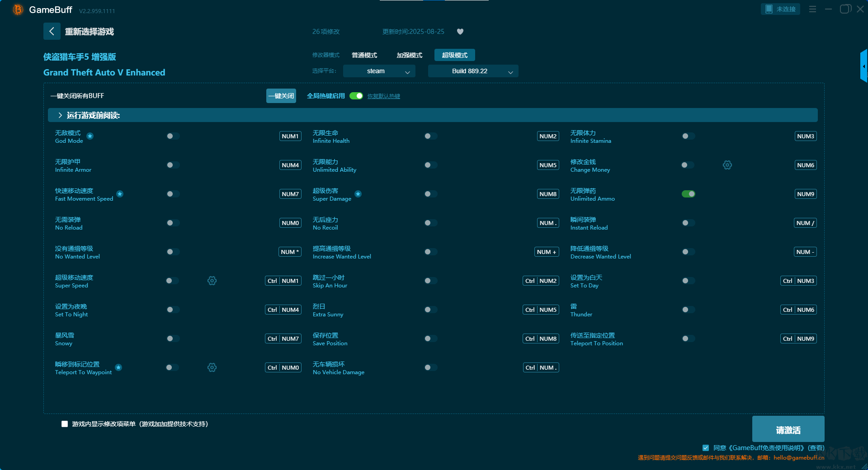The width and height of the screenshot is (868, 470).
Task: Open the steam platform dropdown
Action: click(379, 71)
